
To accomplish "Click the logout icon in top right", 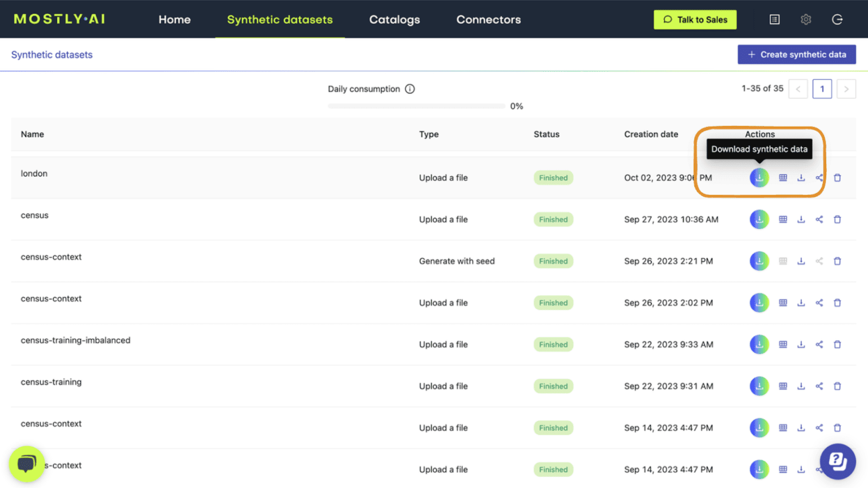I will click(837, 19).
